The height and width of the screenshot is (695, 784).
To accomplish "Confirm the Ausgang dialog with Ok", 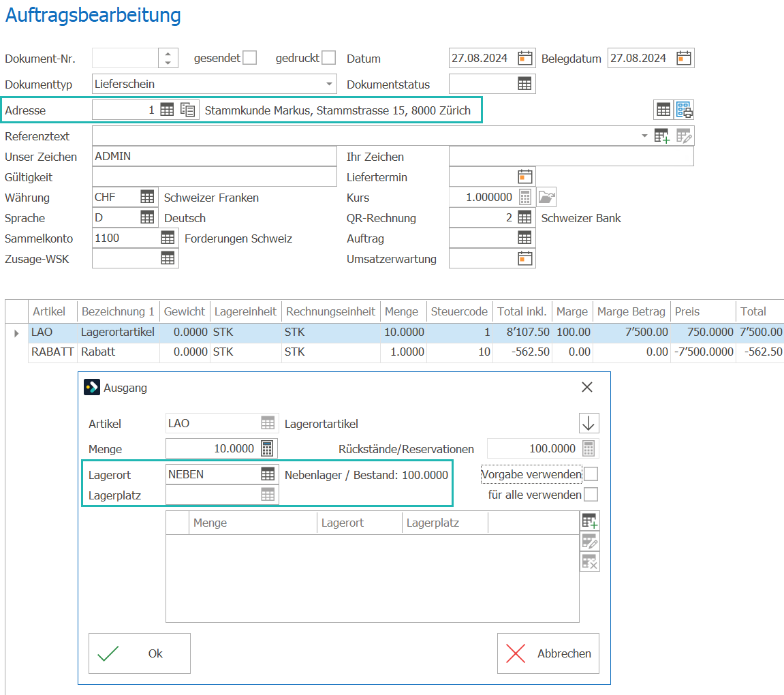I will 140,653.
